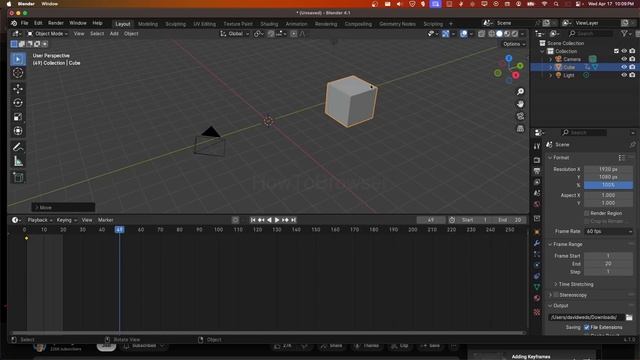Enable the Render Region checkbox
This screenshot has height=360, width=640.
587,213
